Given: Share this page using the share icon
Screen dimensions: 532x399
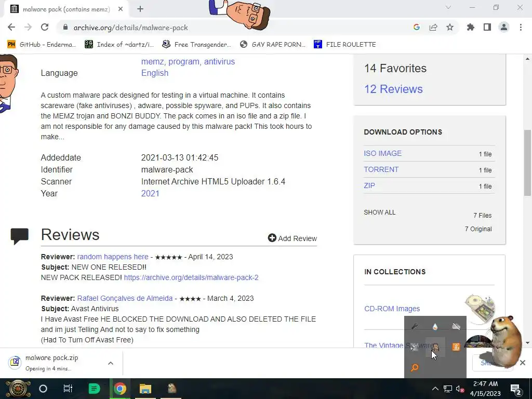Looking at the screenshot, I should click(x=433, y=27).
